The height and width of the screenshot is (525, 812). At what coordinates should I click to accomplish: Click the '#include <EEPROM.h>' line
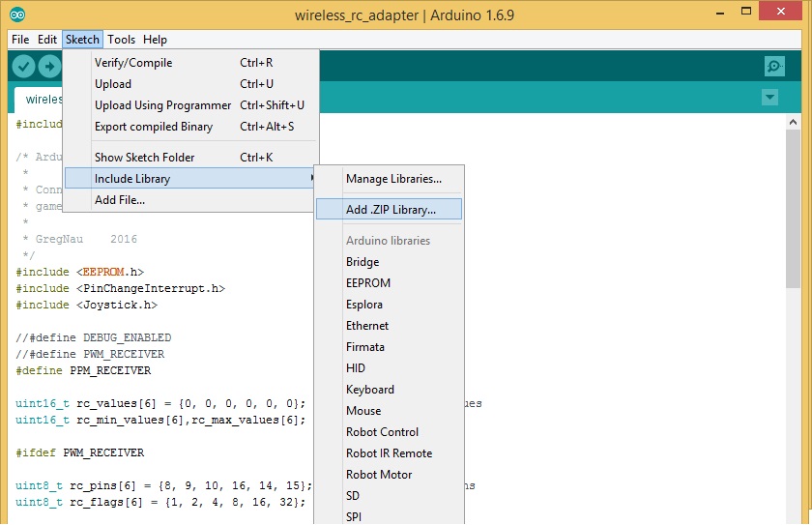(x=79, y=272)
